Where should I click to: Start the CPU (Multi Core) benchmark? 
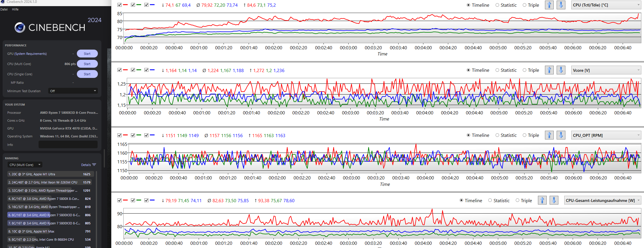tap(87, 64)
